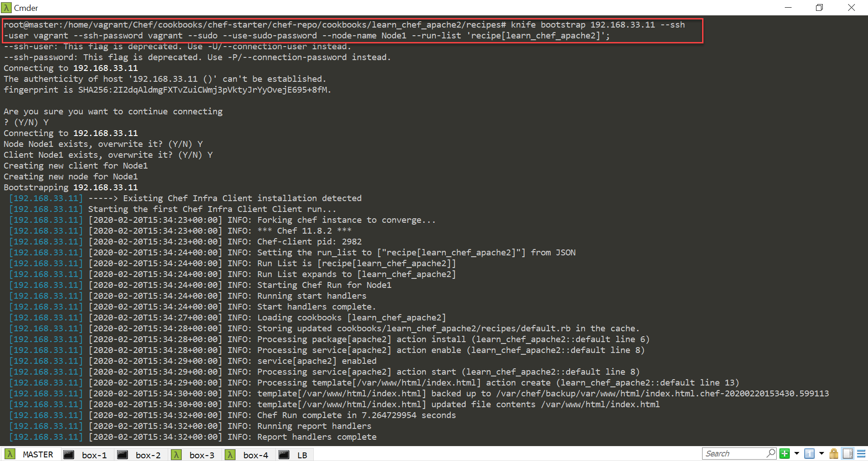The width and height of the screenshot is (868, 461).
Task: Activate the box-3 console tab
Action: tap(202, 455)
